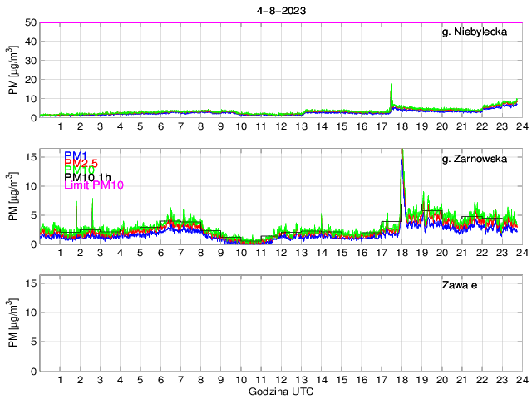Image resolution: width=532 pixels, height=399 pixels.
Task: Click the y-axis label of the top chart
Action: (14, 71)
